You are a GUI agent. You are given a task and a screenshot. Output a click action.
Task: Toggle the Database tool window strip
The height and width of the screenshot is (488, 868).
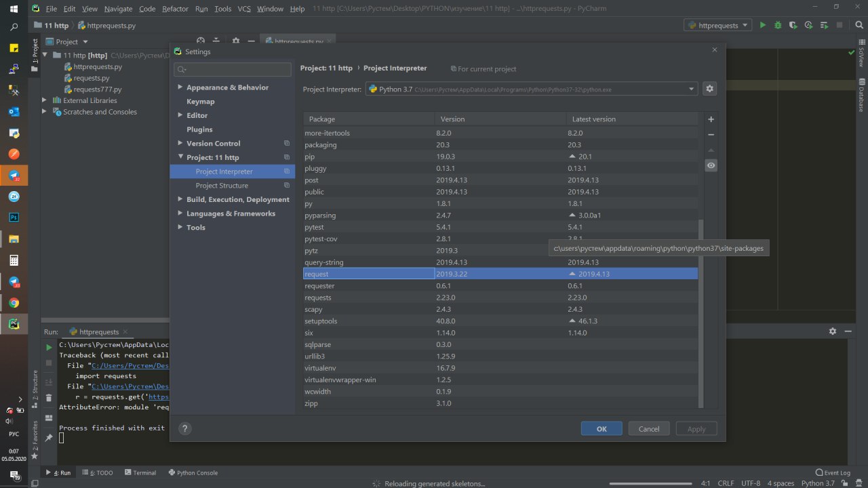click(861, 95)
